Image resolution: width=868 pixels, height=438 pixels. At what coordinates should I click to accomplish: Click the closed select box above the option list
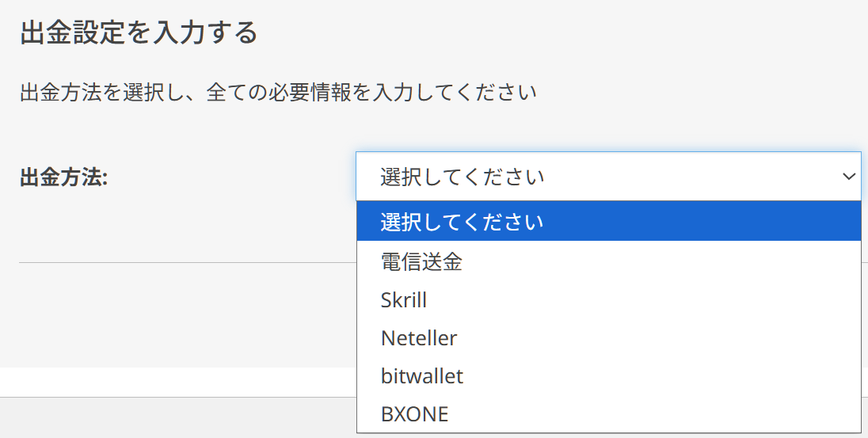pos(554,176)
